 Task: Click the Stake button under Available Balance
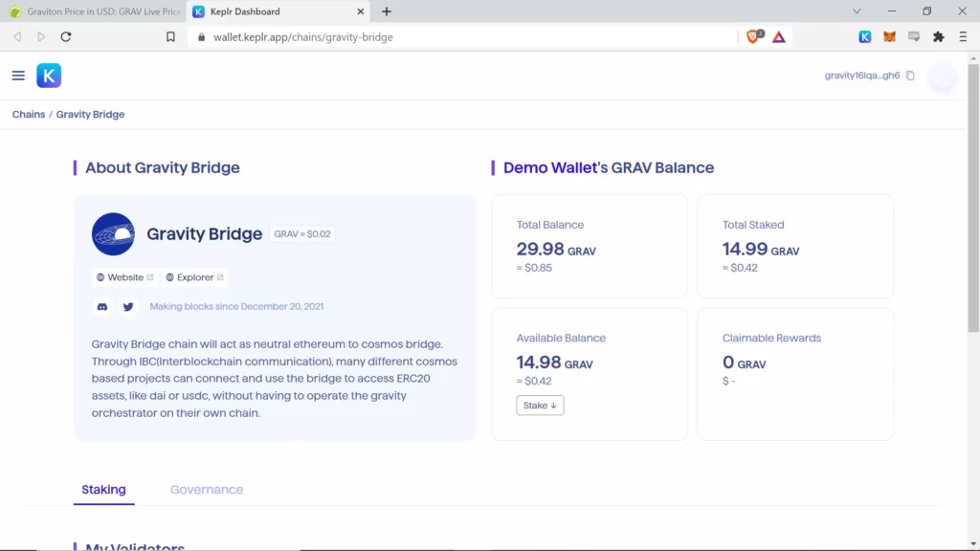(540, 406)
